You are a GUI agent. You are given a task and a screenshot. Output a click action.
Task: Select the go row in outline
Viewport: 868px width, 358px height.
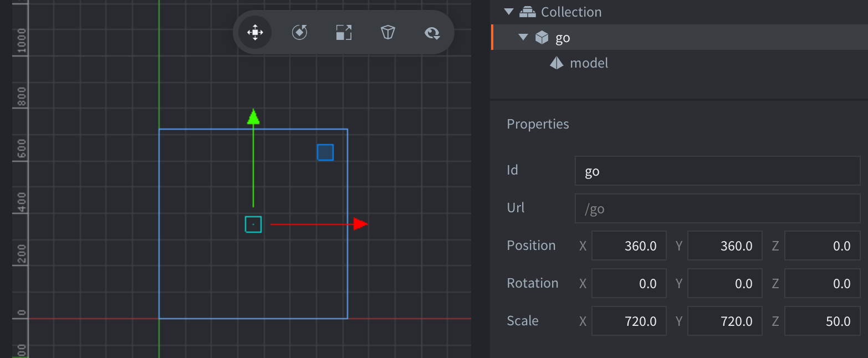point(679,38)
